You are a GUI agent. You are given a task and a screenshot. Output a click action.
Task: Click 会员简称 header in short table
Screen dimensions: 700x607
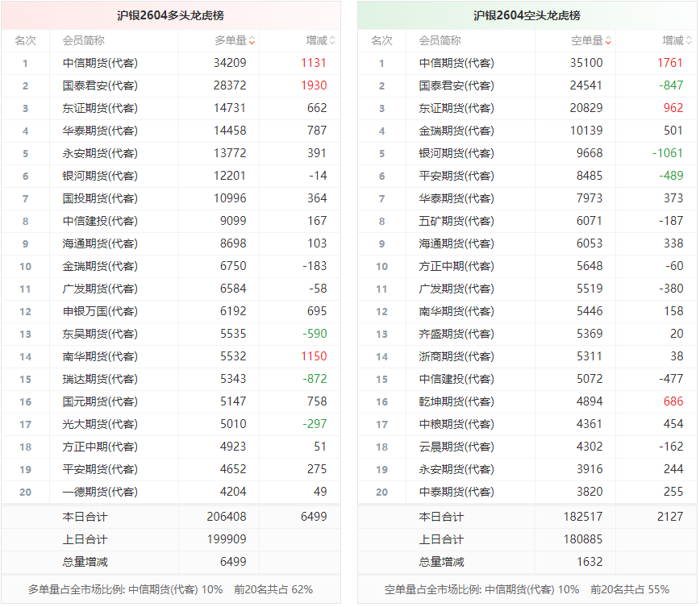point(440,40)
